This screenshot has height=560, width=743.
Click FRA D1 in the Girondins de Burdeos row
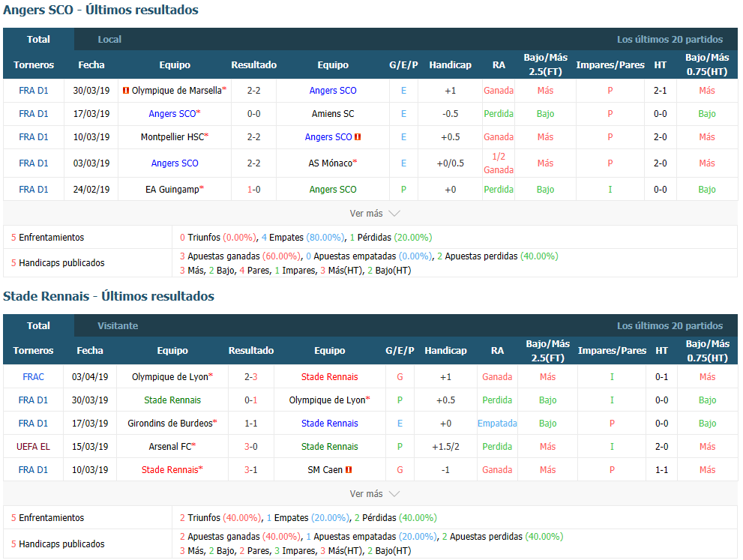[x=33, y=423]
